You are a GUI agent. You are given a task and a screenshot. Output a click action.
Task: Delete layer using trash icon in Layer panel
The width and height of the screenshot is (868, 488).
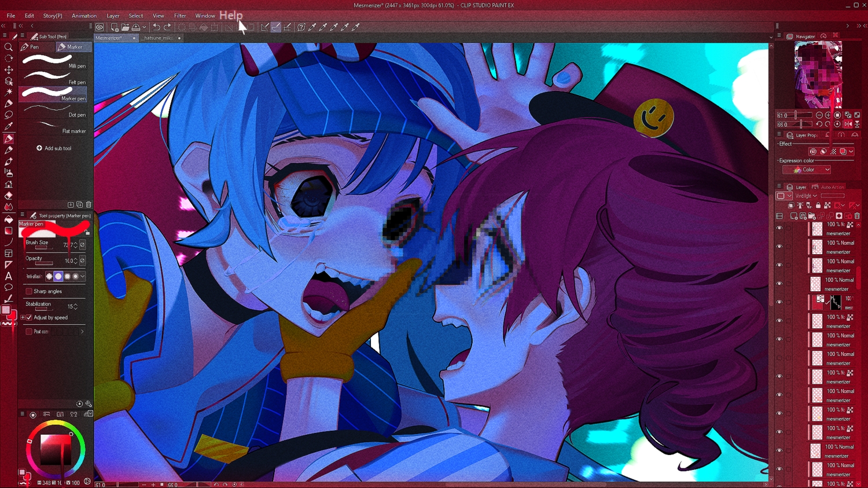tap(857, 216)
